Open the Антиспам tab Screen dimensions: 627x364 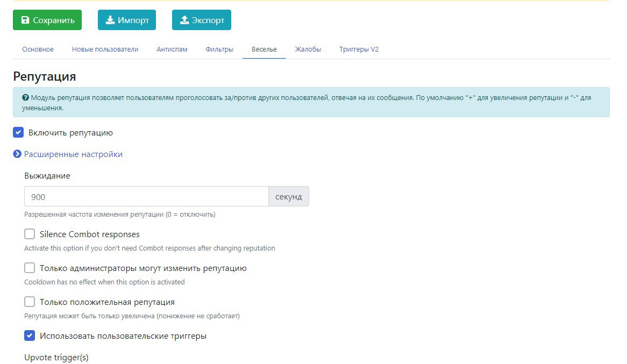(172, 49)
